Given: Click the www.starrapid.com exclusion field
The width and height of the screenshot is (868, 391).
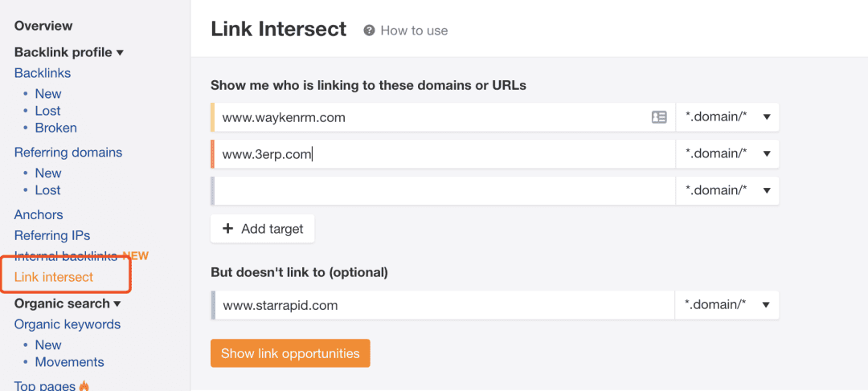Looking at the screenshot, I should 444,305.
